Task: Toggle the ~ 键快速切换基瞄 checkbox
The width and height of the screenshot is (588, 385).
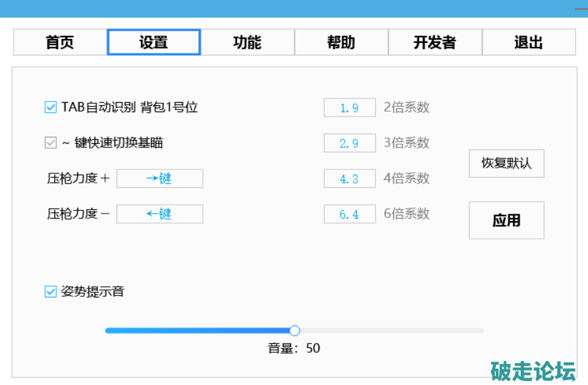Action: coord(51,143)
